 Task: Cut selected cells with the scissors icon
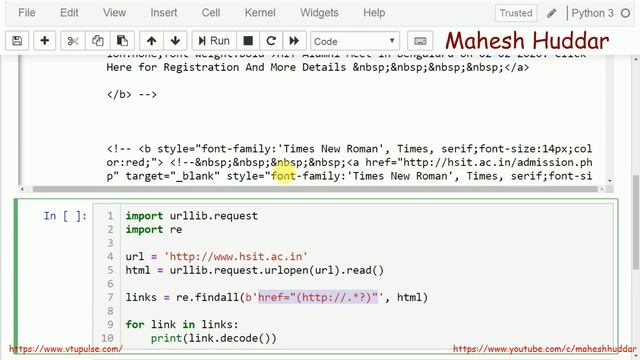(73, 41)
